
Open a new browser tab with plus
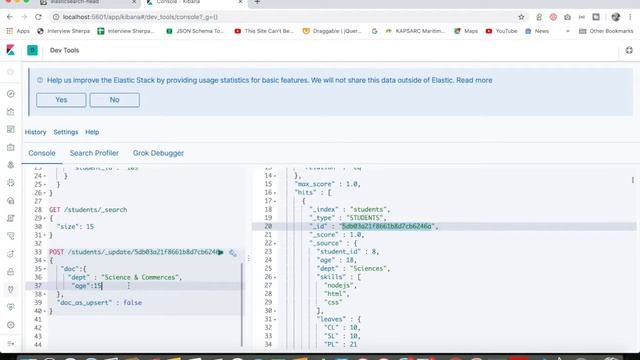point(257,2)
